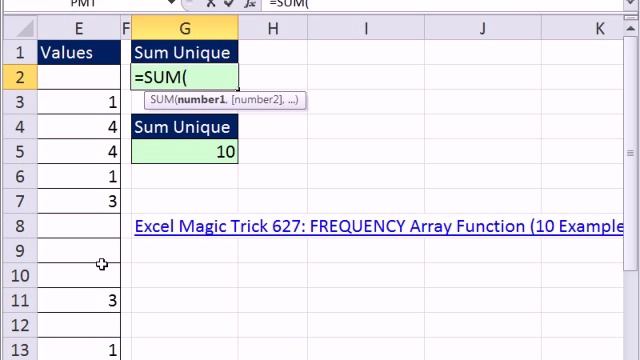This screenshot has width=640, height=360.
Task: Click [number2] argument in the function tooltip
Action: 257,100
